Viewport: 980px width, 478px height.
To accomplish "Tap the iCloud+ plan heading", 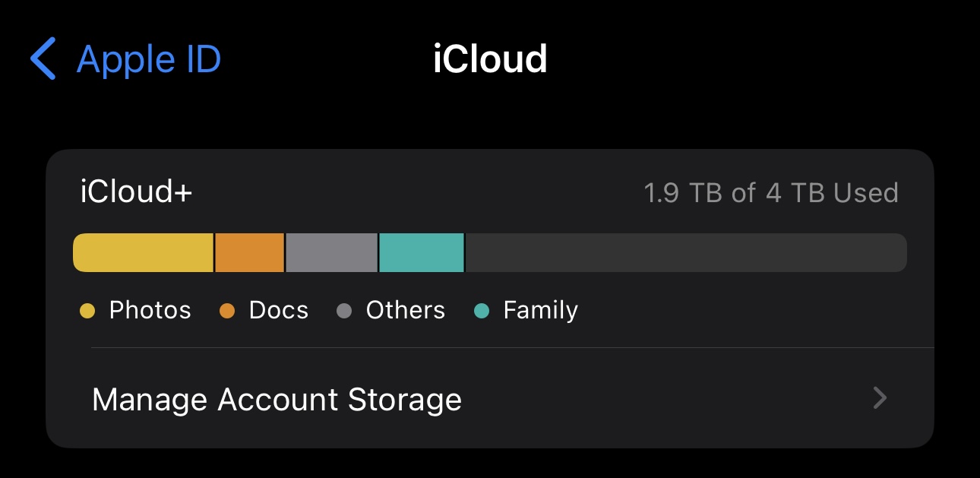I will coord(137,192).
